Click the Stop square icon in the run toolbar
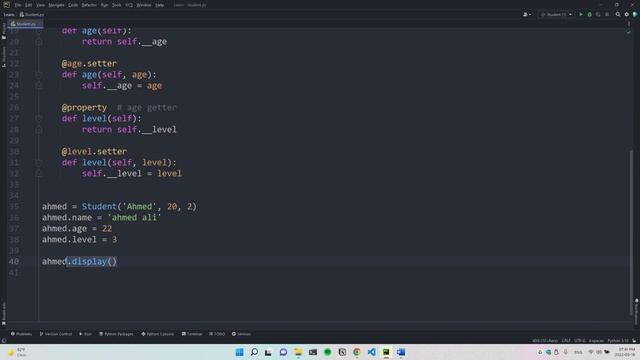640x360 pixels. pos(607,14)
